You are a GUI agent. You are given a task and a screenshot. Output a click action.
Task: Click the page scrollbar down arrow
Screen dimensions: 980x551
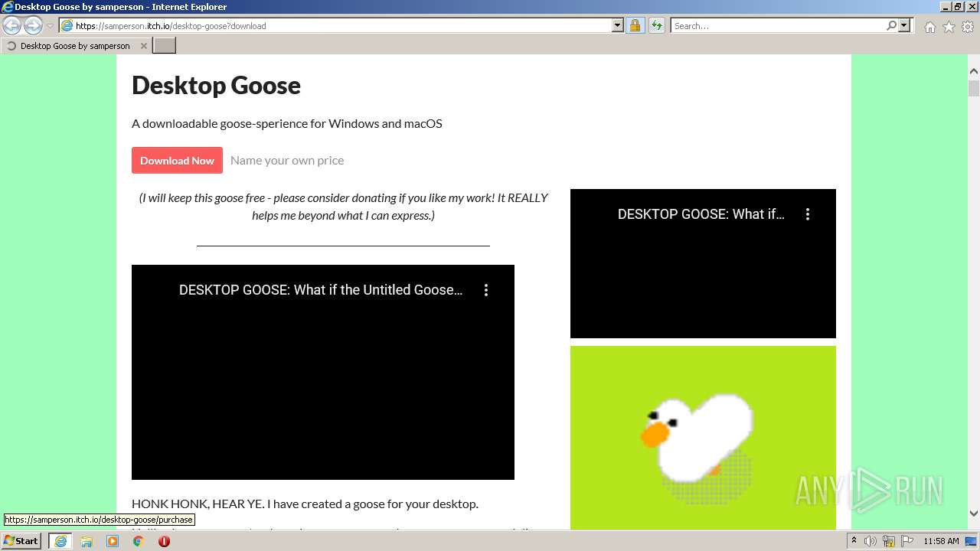[974, 514]
